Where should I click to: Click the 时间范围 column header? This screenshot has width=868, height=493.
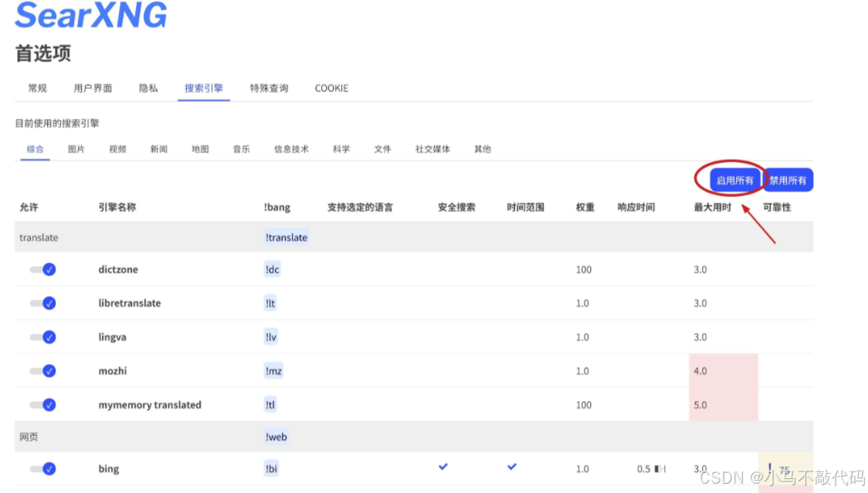(x=525, y=207)
